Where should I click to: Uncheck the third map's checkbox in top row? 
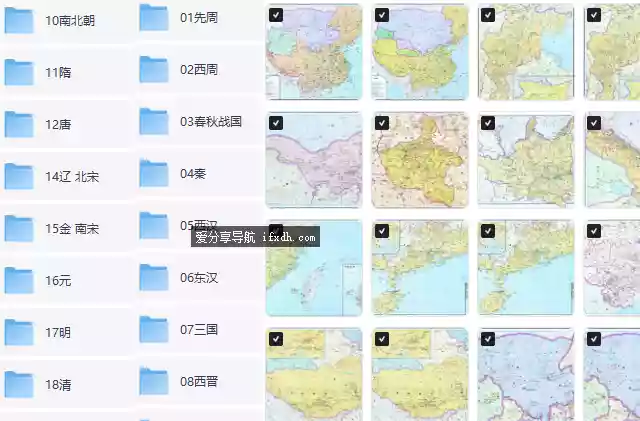pos(488,15)
